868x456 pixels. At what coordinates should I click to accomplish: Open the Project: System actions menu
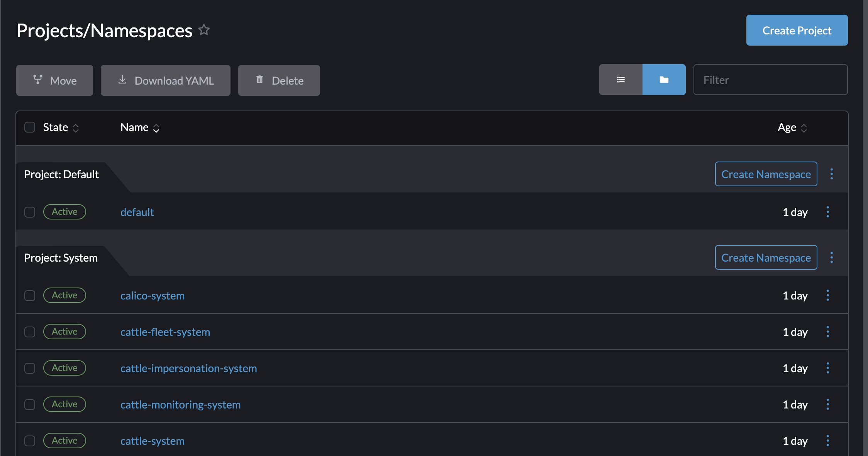[832, 257]
